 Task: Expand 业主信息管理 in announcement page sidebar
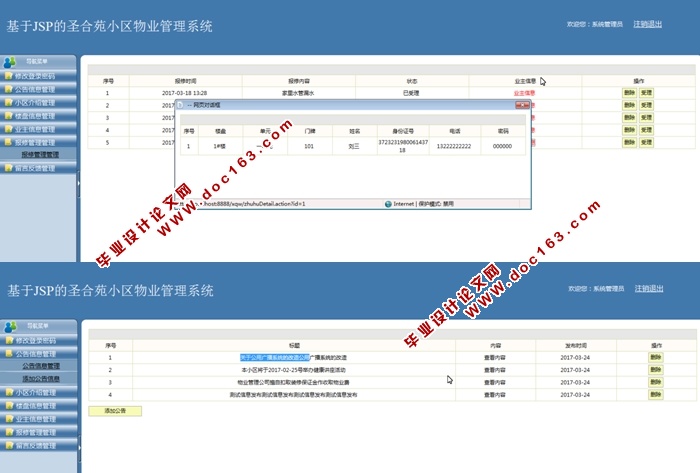[38, 419]
